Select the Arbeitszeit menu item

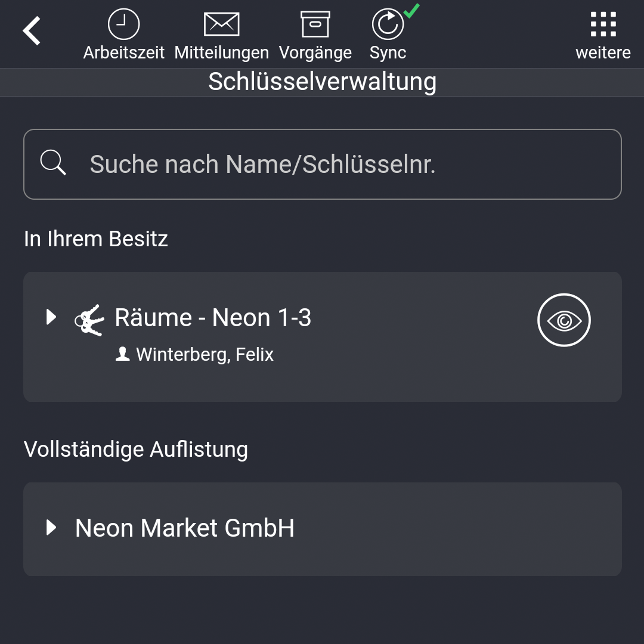(x=123, y=52)
